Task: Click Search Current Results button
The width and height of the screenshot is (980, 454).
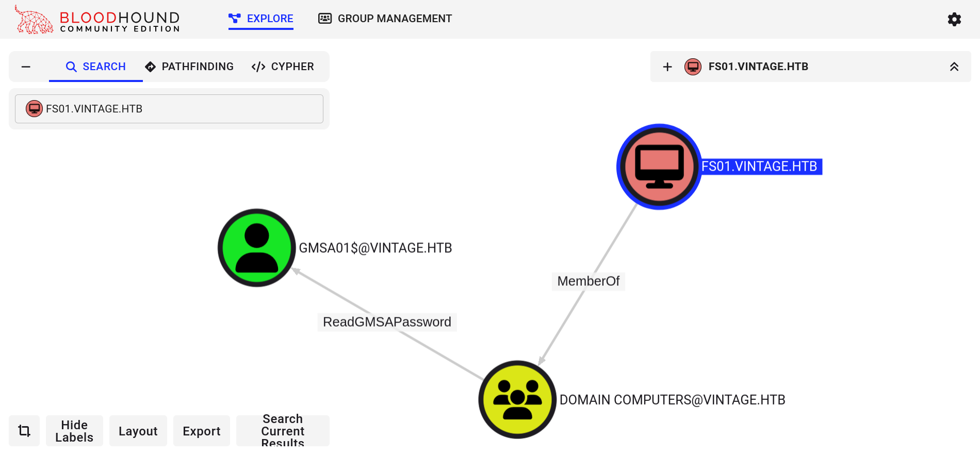Action: click(283, 431)
